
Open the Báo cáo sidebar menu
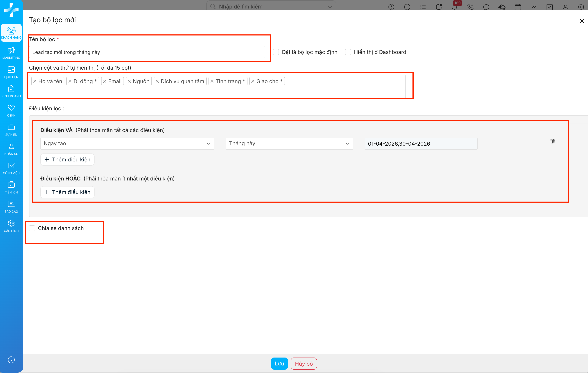pyautogui.click(x=11, y=207)
